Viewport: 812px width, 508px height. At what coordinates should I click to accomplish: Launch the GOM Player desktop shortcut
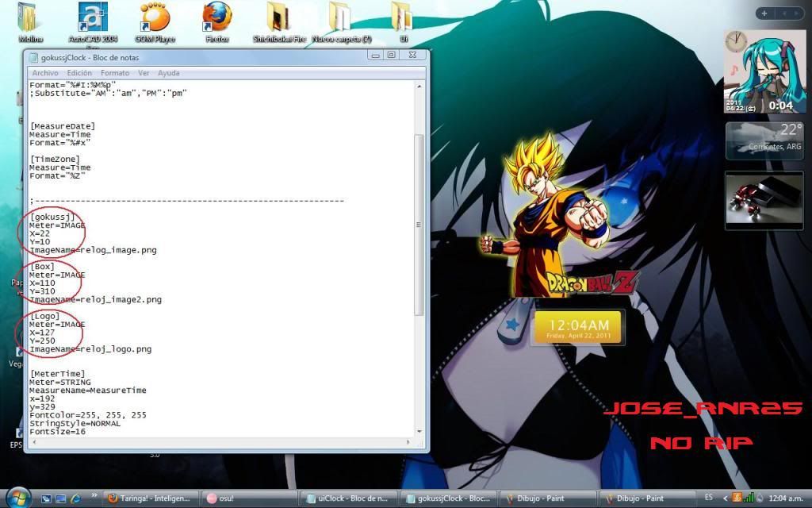coord(155,23)
